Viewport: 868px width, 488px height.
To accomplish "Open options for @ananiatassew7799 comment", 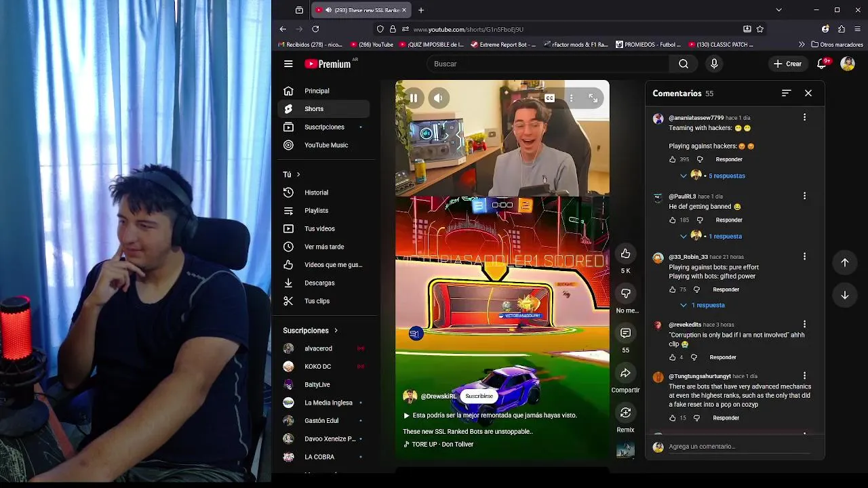I will (804, 117).
